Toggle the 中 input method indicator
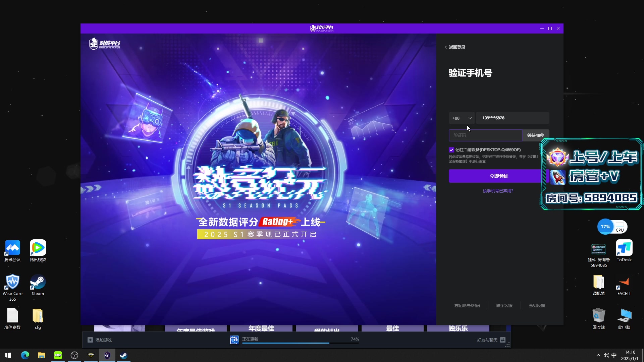This screenshot has height=362, width=644. click(614, 355)
